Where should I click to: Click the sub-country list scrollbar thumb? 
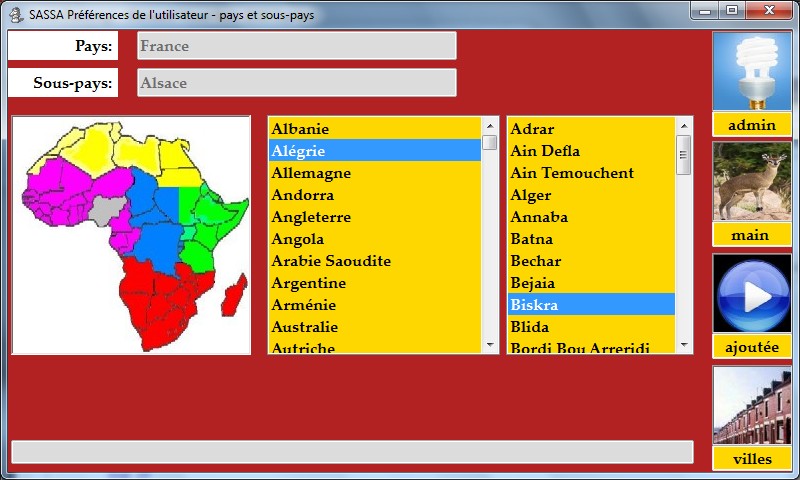pyautogui.click(x=684, y=154)
